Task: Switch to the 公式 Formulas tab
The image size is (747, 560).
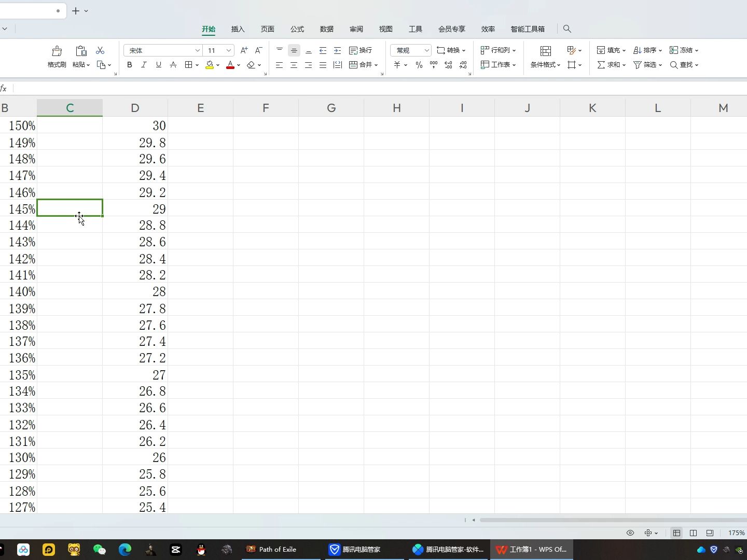Action: point(297,29)
